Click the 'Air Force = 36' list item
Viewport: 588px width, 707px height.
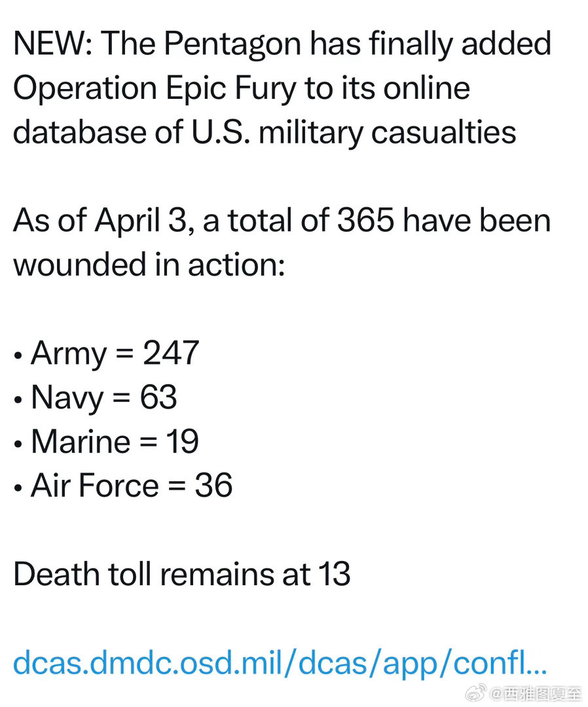coord(131,485)
